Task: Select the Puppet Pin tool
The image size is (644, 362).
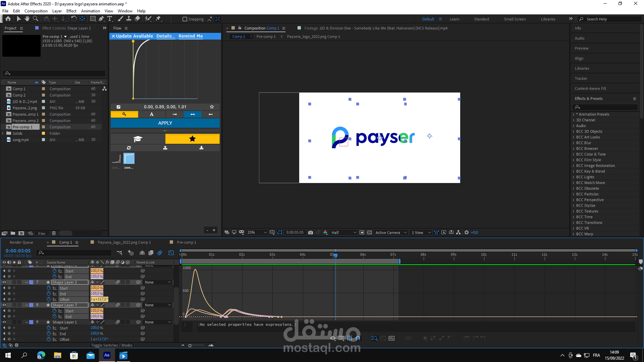Action: coord(158,19)
